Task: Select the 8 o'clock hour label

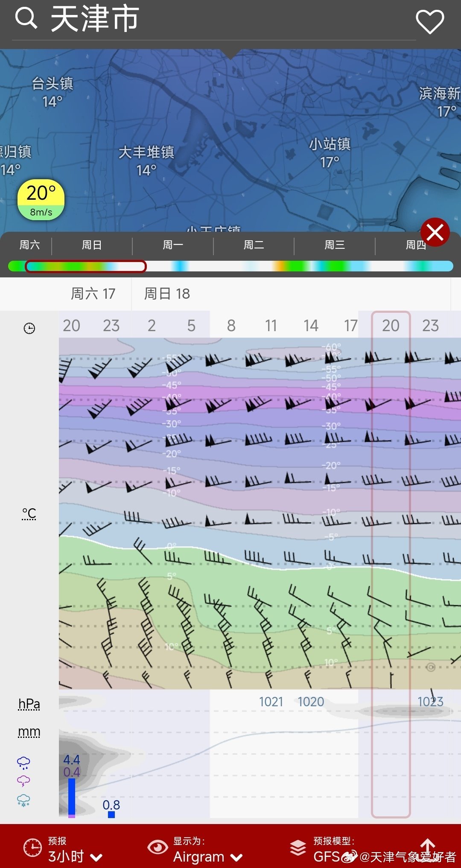Action: click(x=231, y=326)
